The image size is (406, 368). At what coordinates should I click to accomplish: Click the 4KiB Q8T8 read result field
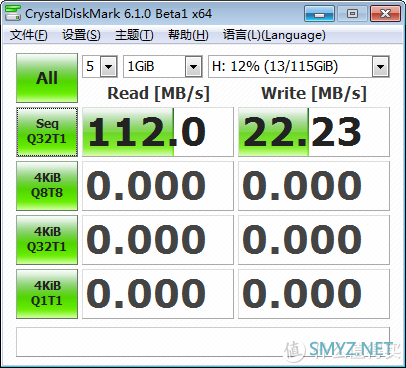click(158, 186)
